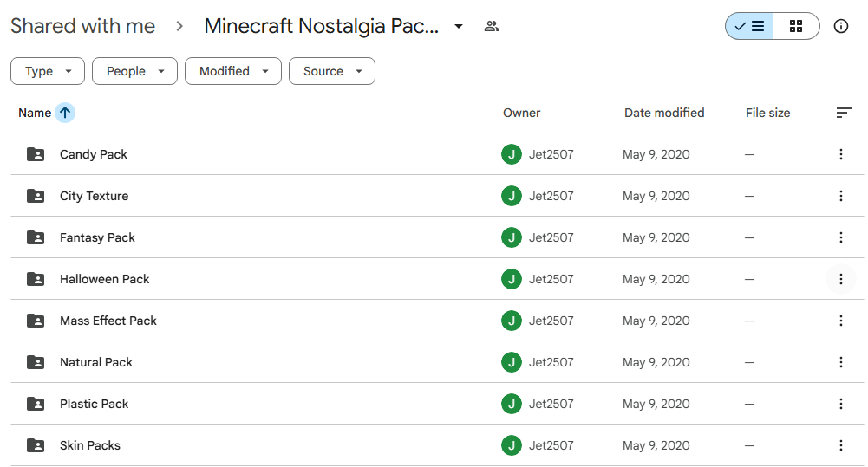The height and width of the screenshot is (467, 868).
Task: Click the City Texture shared folder icon
Action: [x=36, y=196]
